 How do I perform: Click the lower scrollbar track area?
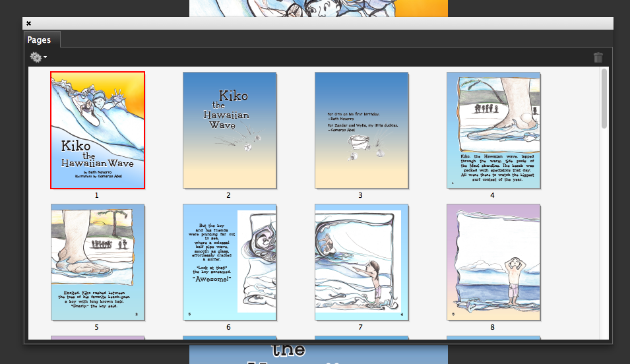(604, 264)
